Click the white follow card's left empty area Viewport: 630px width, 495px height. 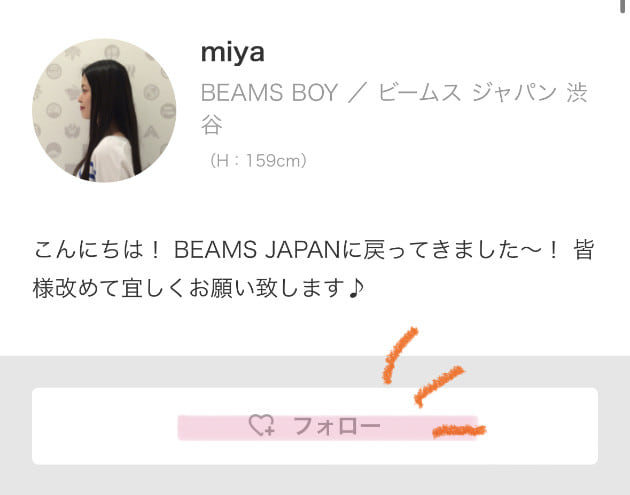tap(104, 426)
